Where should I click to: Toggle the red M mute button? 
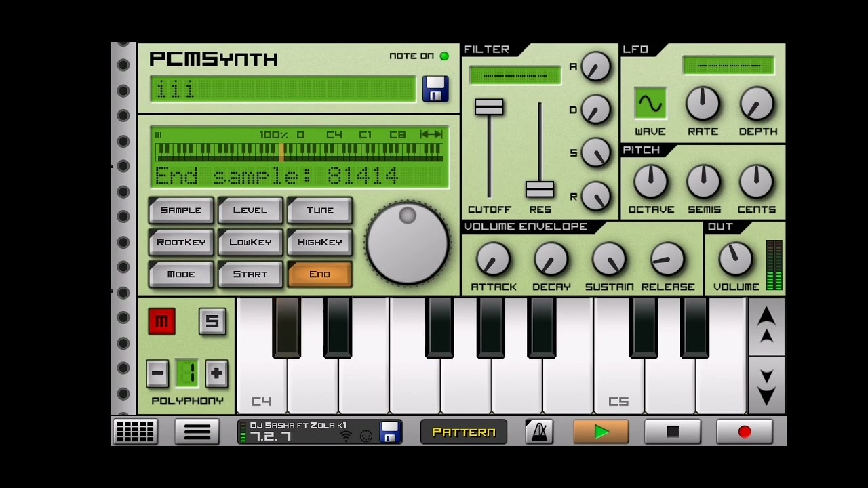161,321
